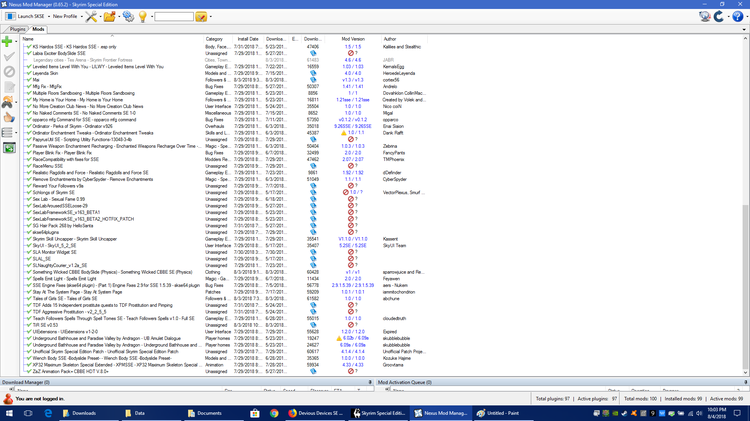Click the scroll down arrow of mod list

[x=746, y=373]
